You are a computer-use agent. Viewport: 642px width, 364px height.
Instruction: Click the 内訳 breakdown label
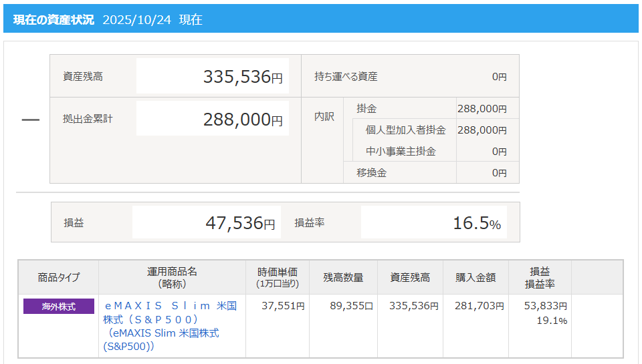[x=324, y=116]
